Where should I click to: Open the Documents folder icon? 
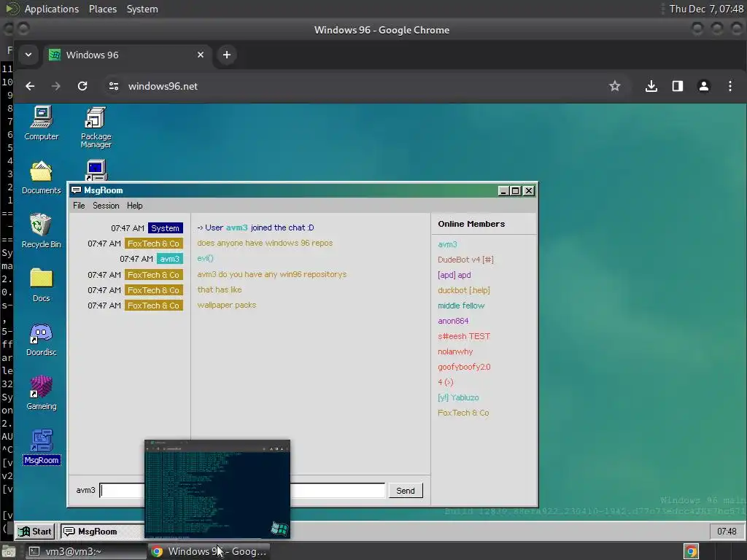point(42,178)
